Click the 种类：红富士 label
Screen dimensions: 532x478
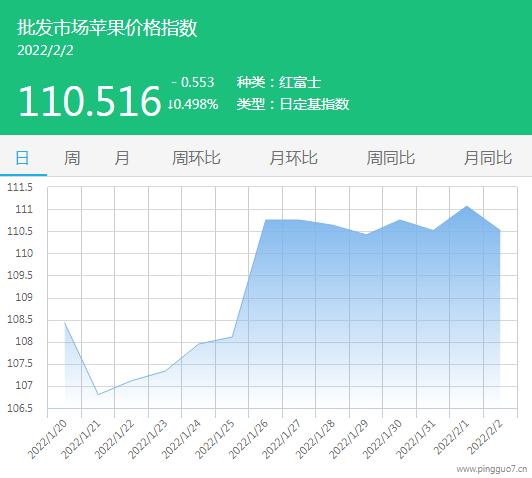[279, 82]
